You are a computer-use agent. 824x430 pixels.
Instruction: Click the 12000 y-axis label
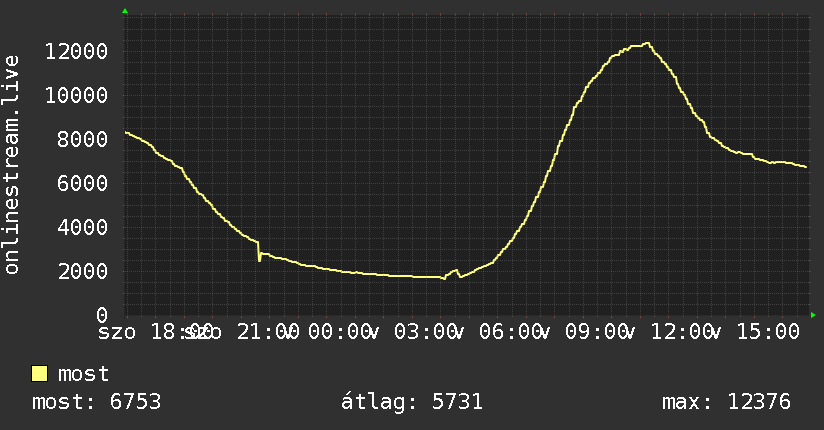[76, 52]
